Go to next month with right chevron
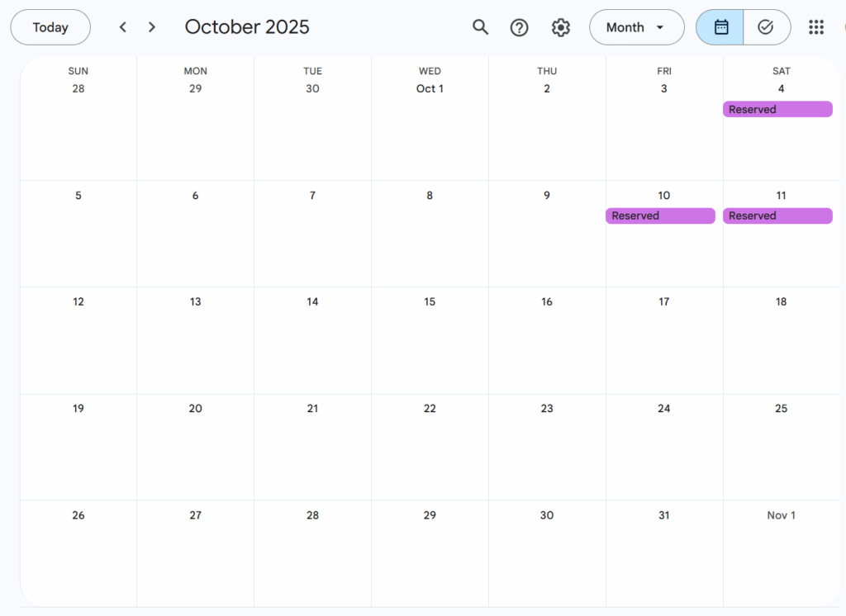846x616 pixels. 152,27
